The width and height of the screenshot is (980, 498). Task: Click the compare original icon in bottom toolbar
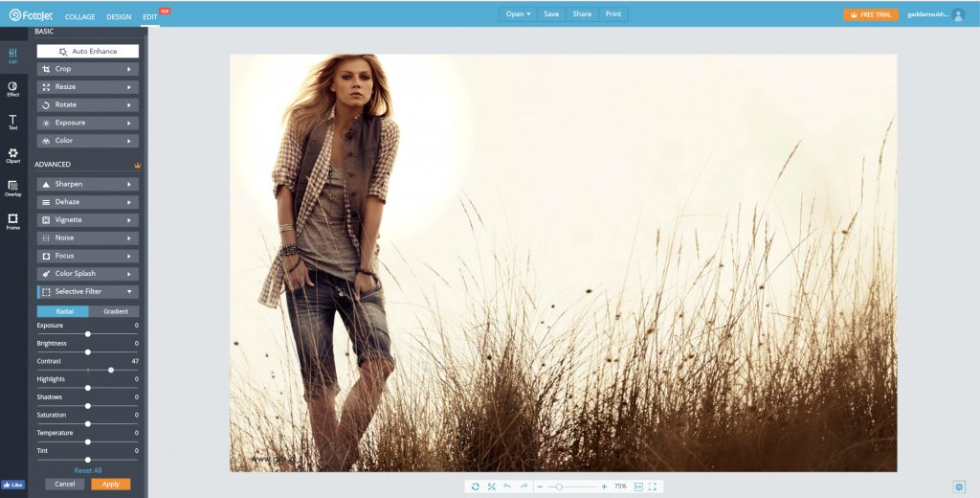click(x=491, y=487)
